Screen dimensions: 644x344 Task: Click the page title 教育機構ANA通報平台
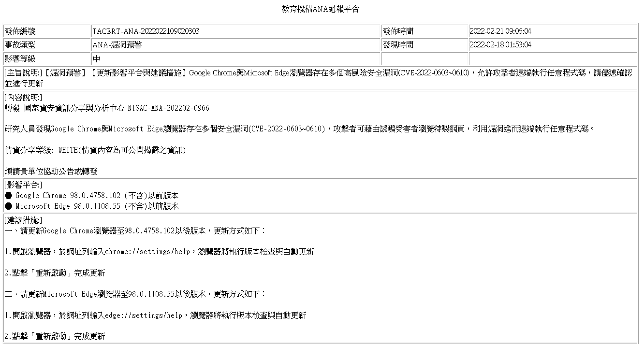point(321,9)
